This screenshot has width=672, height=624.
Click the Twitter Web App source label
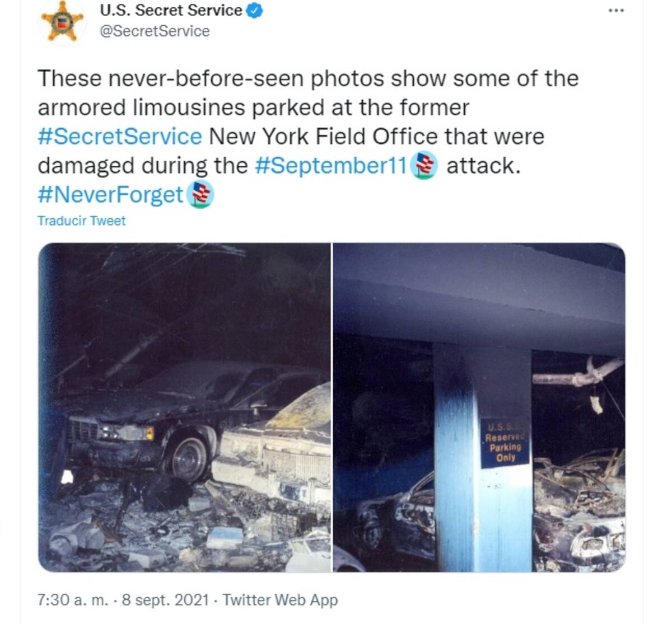point(281,600)
